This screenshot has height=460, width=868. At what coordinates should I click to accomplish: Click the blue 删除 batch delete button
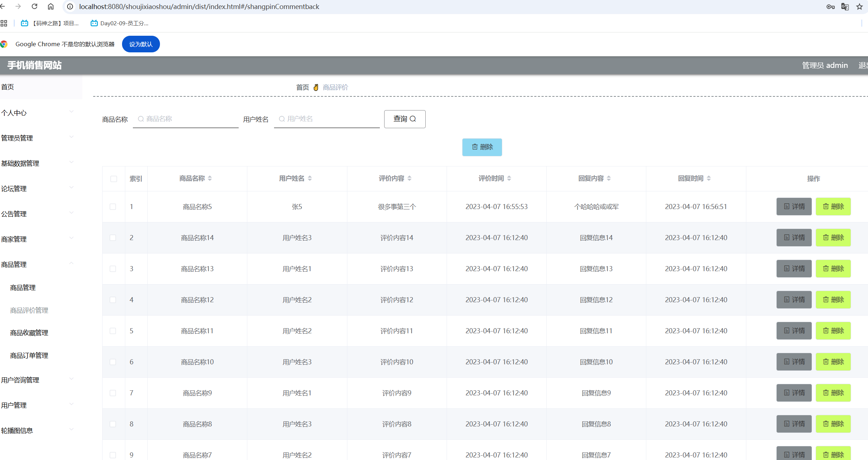482,147
